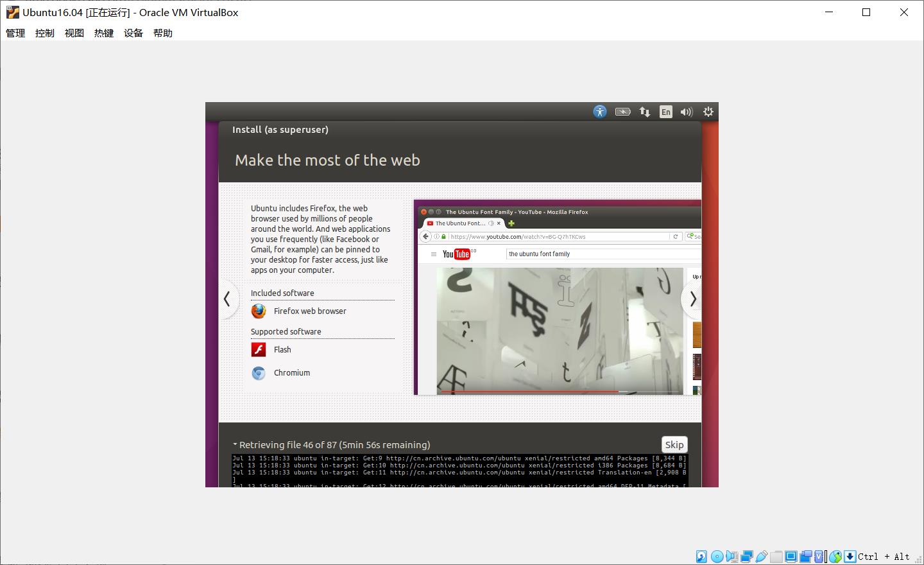Click 'Retrieving file 46 of 87' status text
The width and height of the screenshot is (924, 565).
coord(335,444)
